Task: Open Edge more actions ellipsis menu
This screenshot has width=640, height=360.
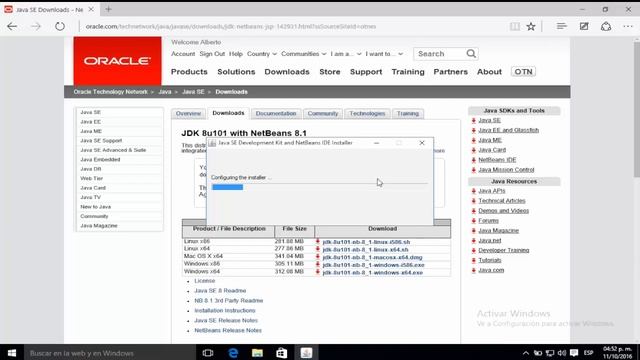Action: point(628,27)
